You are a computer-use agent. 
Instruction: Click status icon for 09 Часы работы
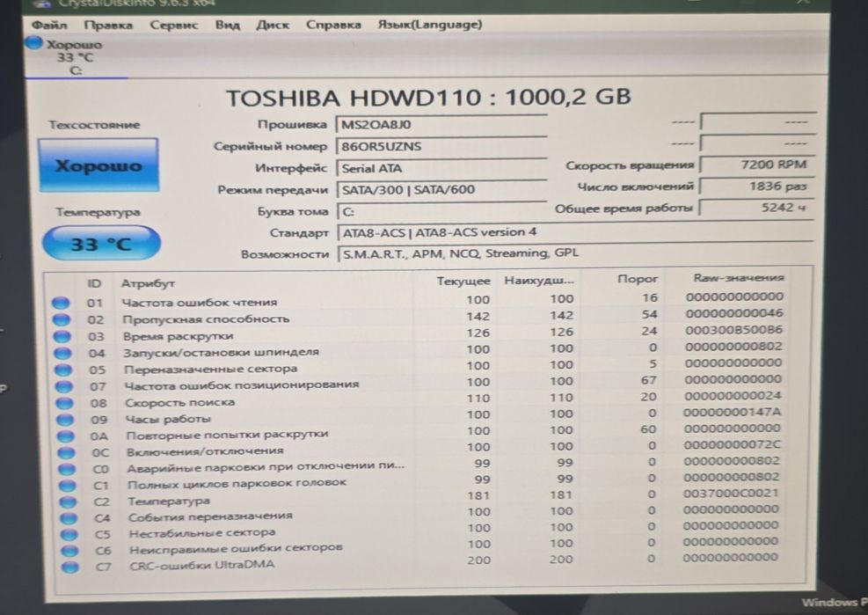[65, 420]
